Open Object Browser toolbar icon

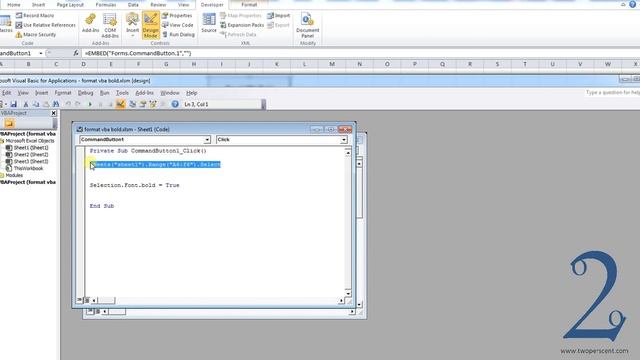pyautogui.click(x=153, y=104)
